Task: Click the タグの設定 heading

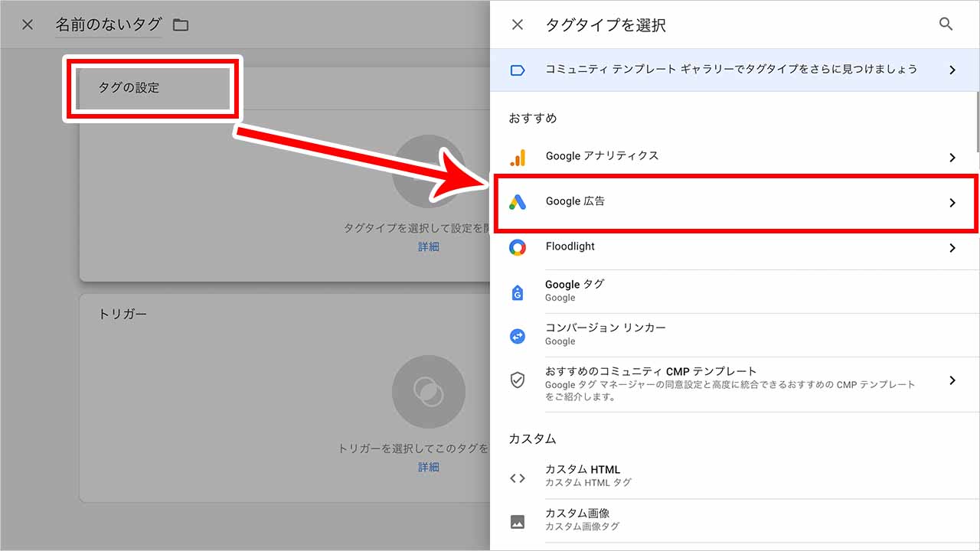Action: pos(129,88)
